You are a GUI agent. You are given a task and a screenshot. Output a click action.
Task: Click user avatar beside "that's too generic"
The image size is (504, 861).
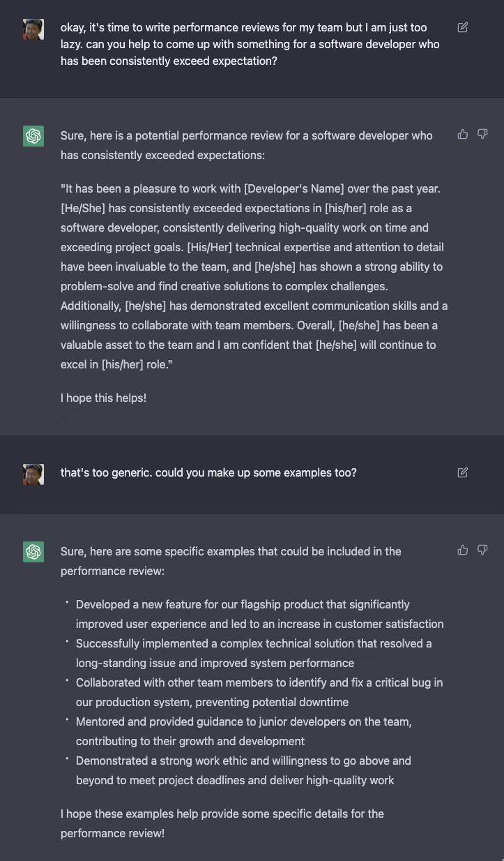(x=33, y=474)
